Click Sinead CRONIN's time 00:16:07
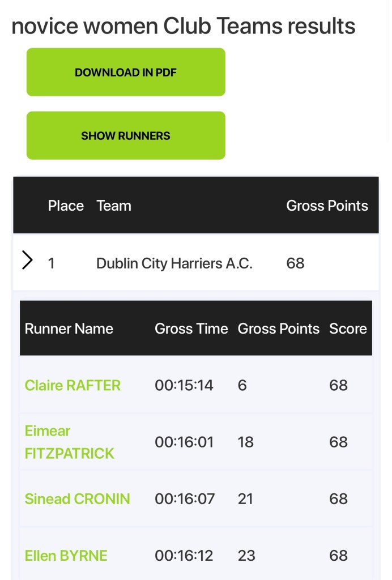Screen dimensions: 392x580 (185, 498)
